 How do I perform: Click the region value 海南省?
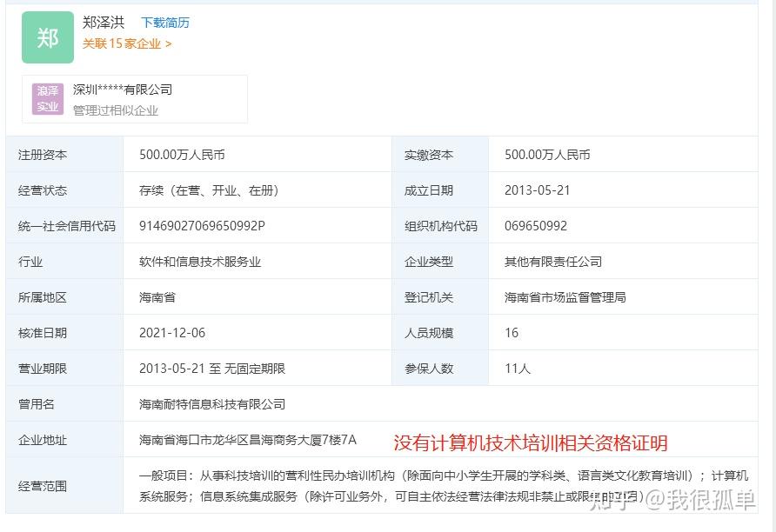[159, 296]
